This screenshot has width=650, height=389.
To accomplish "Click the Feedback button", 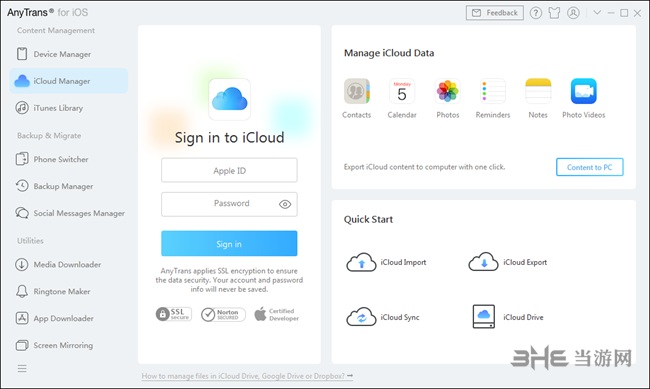I will click(x=495, y=13).
